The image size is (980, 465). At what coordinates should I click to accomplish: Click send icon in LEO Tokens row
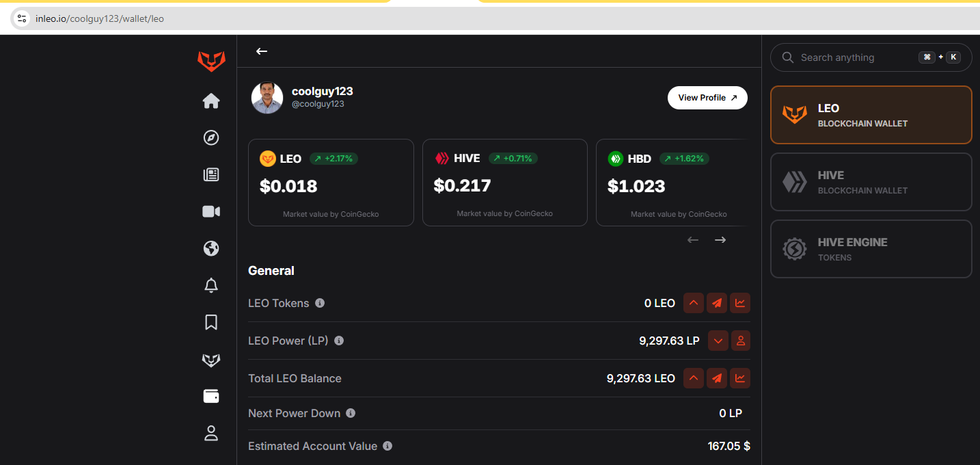coord(717,303)
